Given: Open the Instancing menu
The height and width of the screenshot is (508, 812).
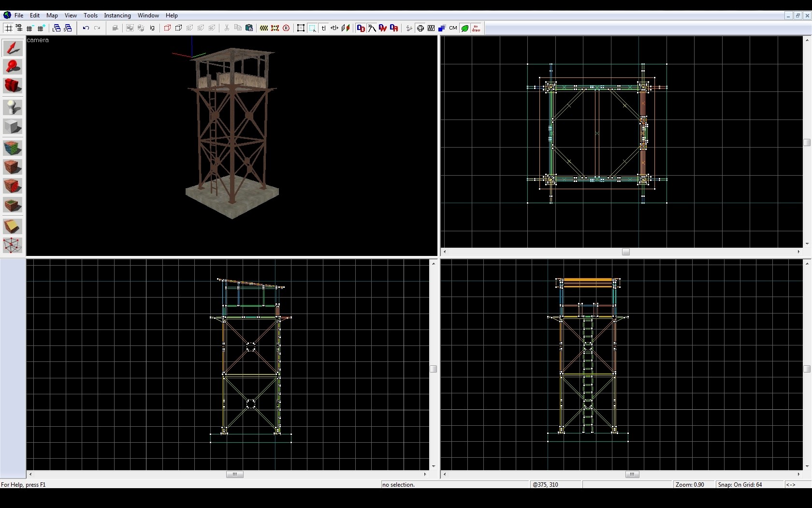Looking at the screenshot, I should pos(117,15).
